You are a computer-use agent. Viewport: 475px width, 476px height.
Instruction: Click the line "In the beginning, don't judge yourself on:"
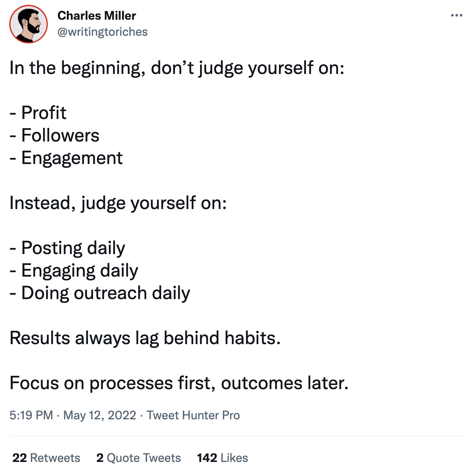(177, 68)
